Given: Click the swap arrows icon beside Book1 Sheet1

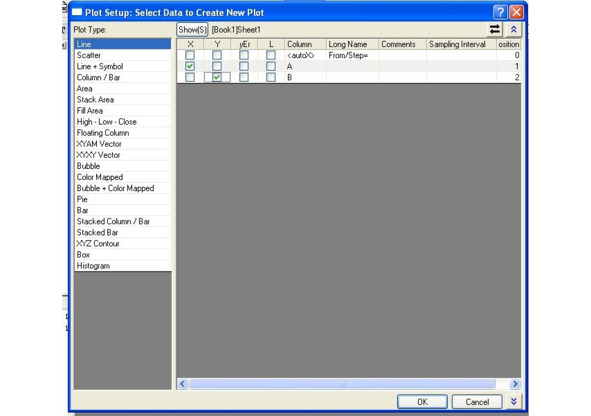Looking at the screenshot, I should (495, 29).
